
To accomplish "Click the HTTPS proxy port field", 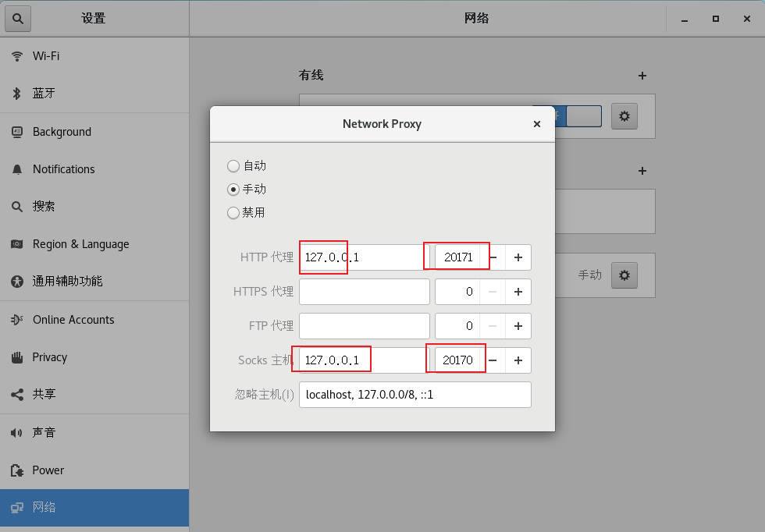I will pos(457,292).
